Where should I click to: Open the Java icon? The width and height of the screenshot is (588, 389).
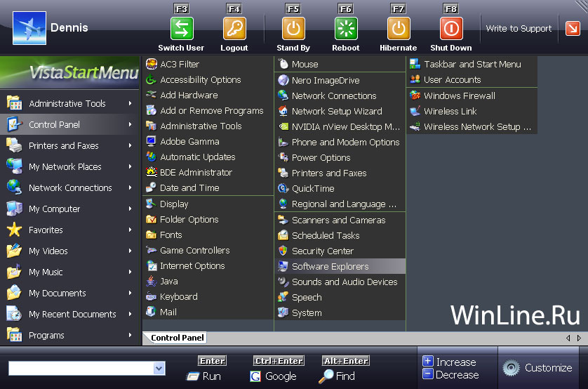click(151, 281)
